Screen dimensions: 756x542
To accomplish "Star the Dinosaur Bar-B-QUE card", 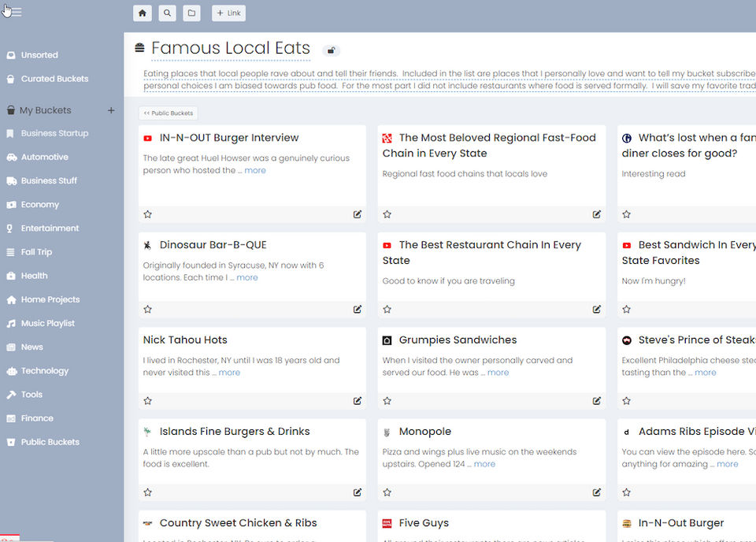I will pyautogui.click(x=147, y=309).
